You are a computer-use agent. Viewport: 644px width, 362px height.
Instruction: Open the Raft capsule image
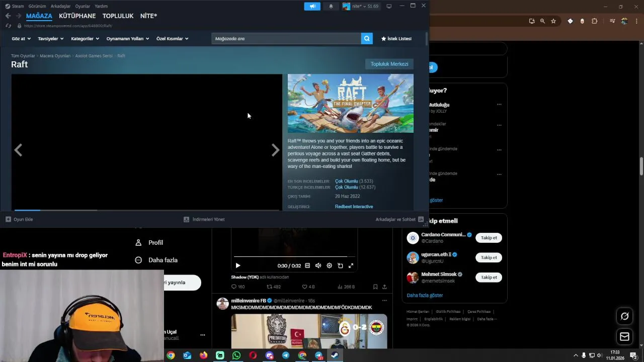[x=351, y=104]
